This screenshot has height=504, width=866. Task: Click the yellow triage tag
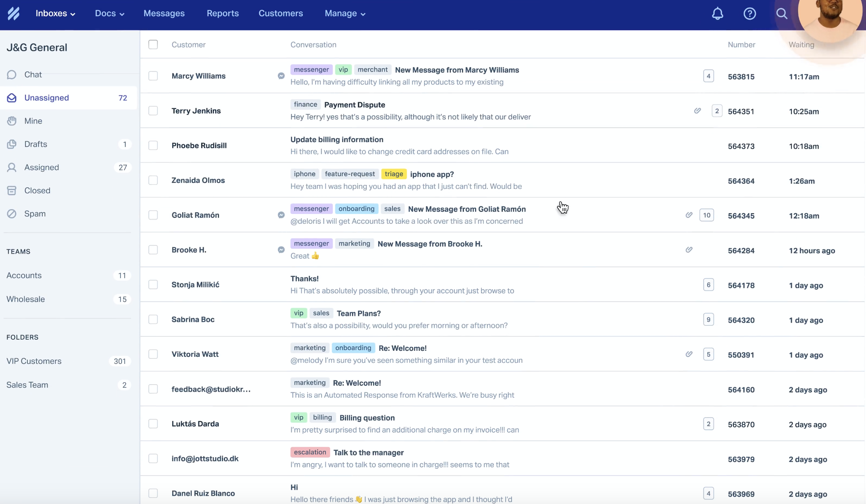click(x=394, y=174)
